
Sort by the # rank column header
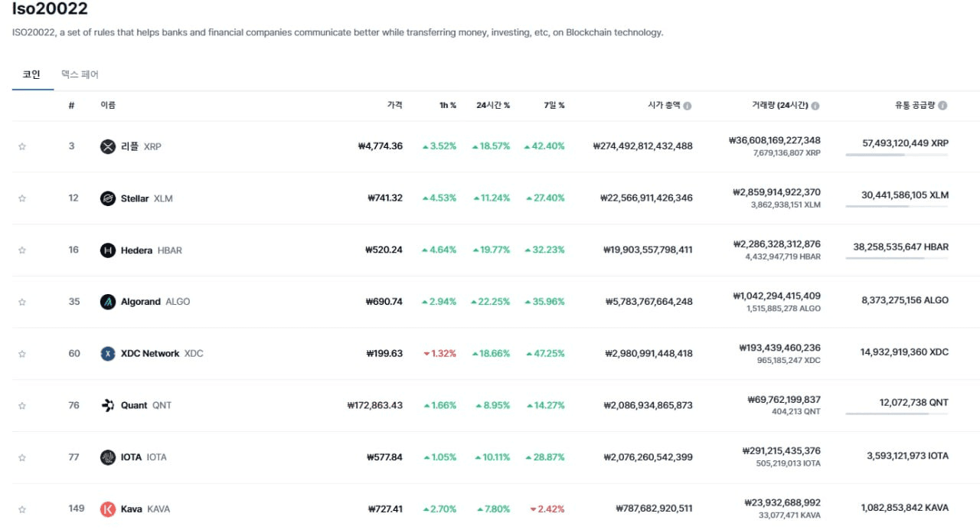point(71,106)
